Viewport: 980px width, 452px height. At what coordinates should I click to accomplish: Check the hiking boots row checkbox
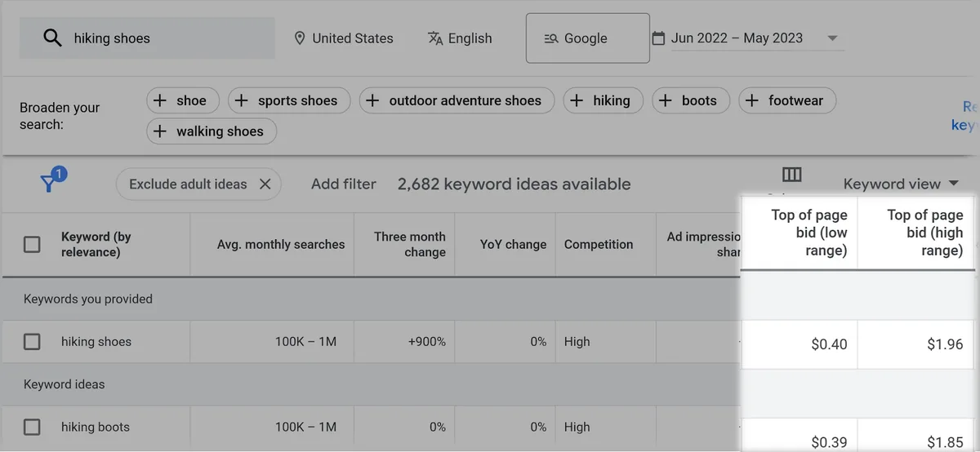click(32, 427)
